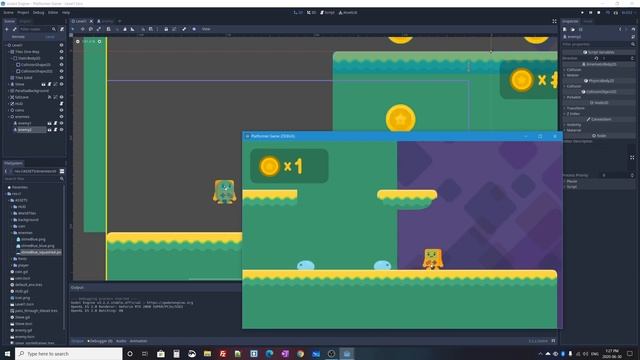Open the script attached to HUD node
This screenshot has width=640, height=360.
click(61, 104)
